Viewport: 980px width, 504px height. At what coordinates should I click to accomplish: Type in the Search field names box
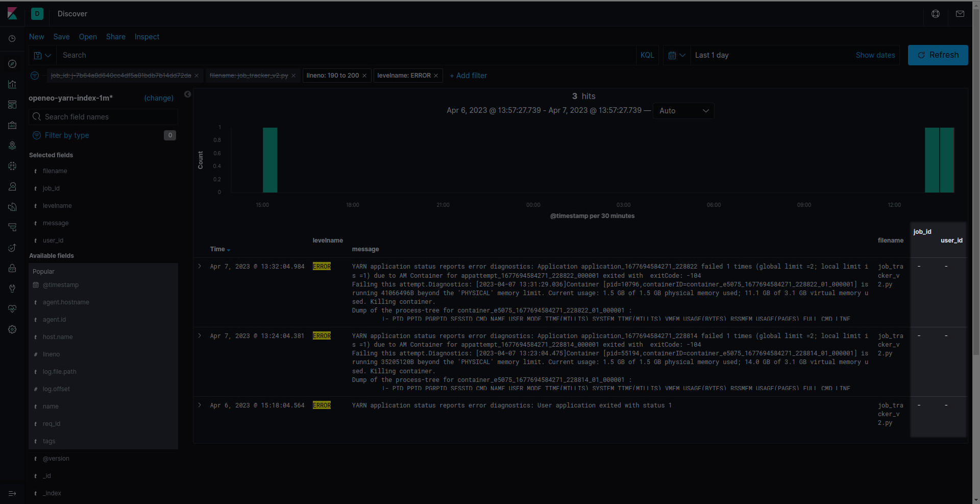click(103, 117)
